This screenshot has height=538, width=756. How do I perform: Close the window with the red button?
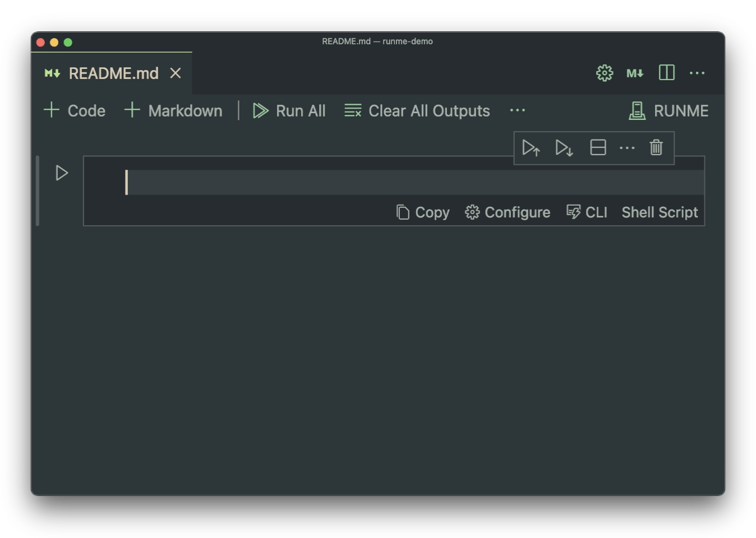click(x=40, y=43)
